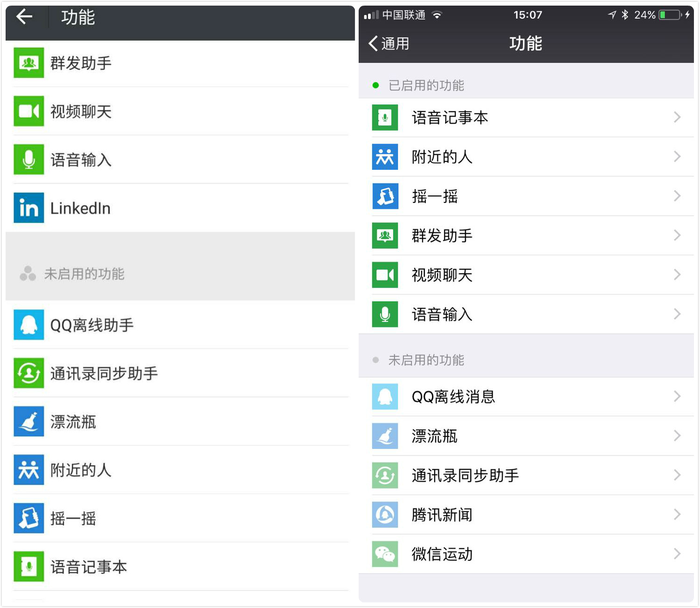Select 视频聊天 text in iOS list

[442, 275]
